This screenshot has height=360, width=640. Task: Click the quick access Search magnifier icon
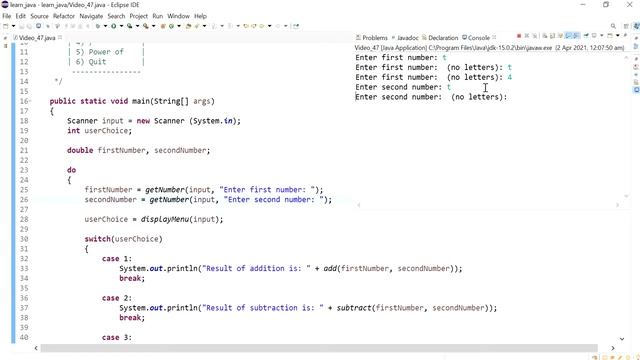click(x=613, y=26)
